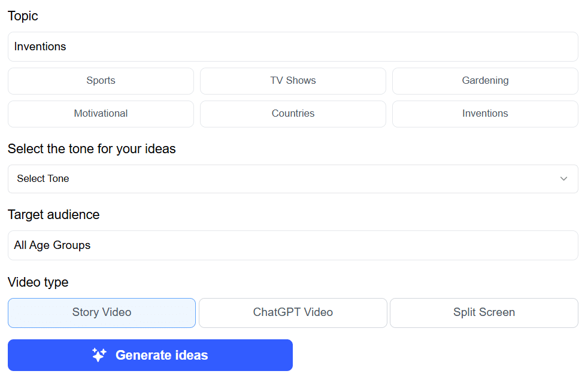Viewport: 588px width, 383px height.
Task: Choose Story Video as video type
Action: point(102,313)
